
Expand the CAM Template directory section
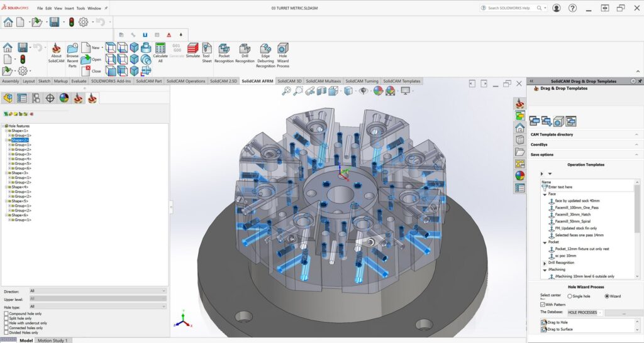(x=586, y=134)
